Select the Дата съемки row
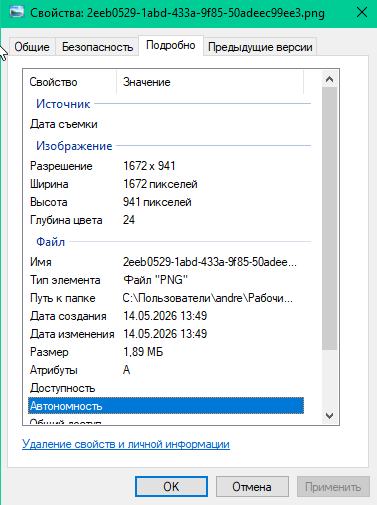Screen dimensions: 377x505 (166, 124)
